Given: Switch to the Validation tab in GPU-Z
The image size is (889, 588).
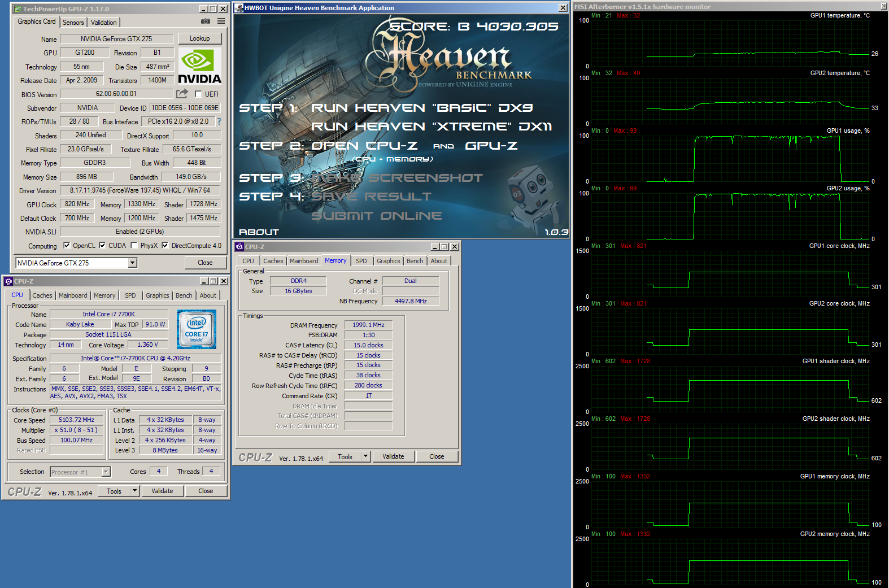Looking at the screenshot, I should pos(104,23).
